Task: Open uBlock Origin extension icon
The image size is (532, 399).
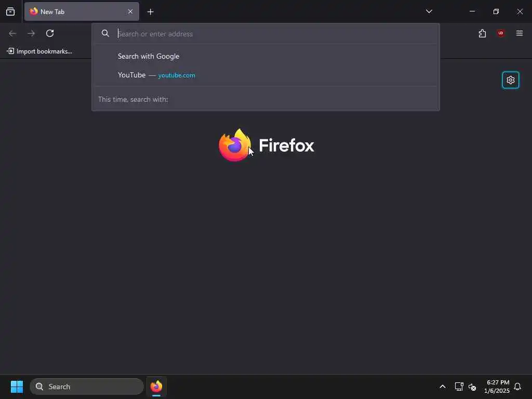Action: tap(501, 33)
